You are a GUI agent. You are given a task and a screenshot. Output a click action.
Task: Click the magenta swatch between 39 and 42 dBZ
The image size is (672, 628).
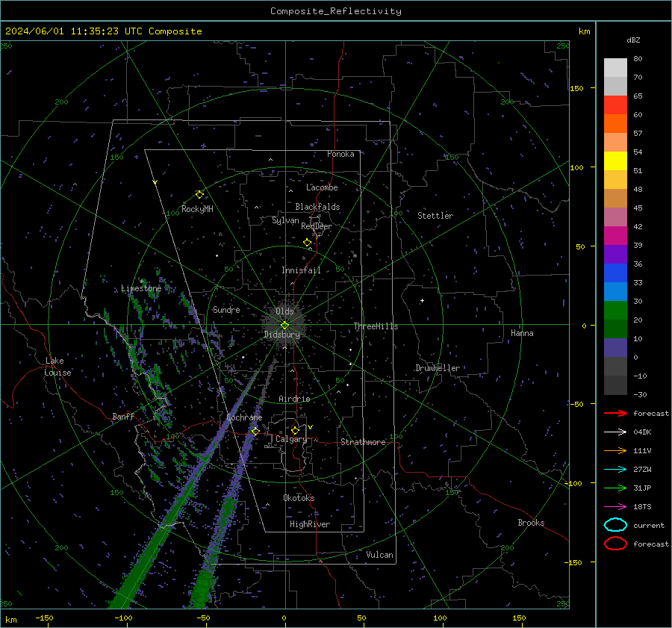(x=615, y=236)
